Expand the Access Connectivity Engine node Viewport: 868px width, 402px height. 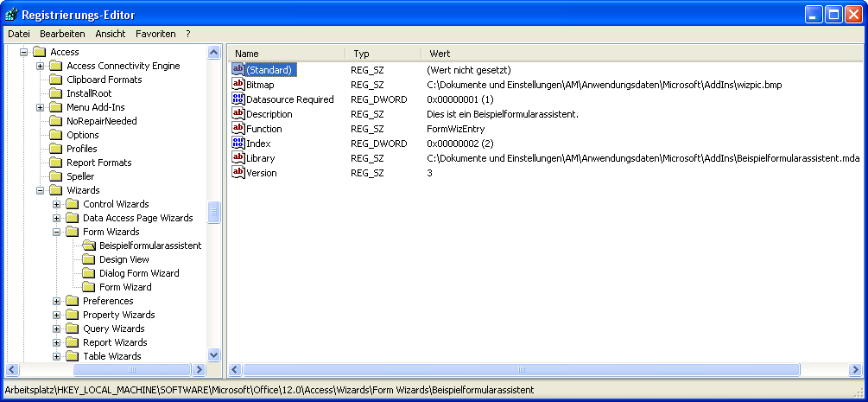click(41, 66)
